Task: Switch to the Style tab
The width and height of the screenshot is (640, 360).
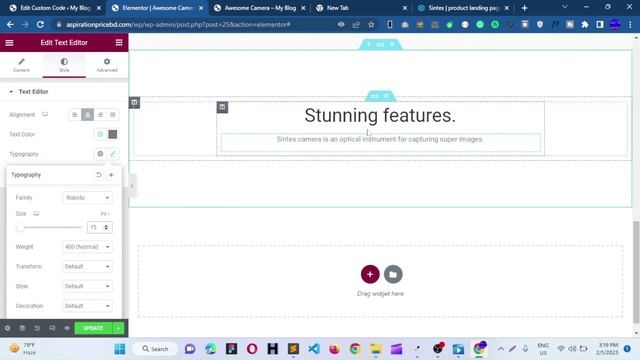Action: (64, 65)
